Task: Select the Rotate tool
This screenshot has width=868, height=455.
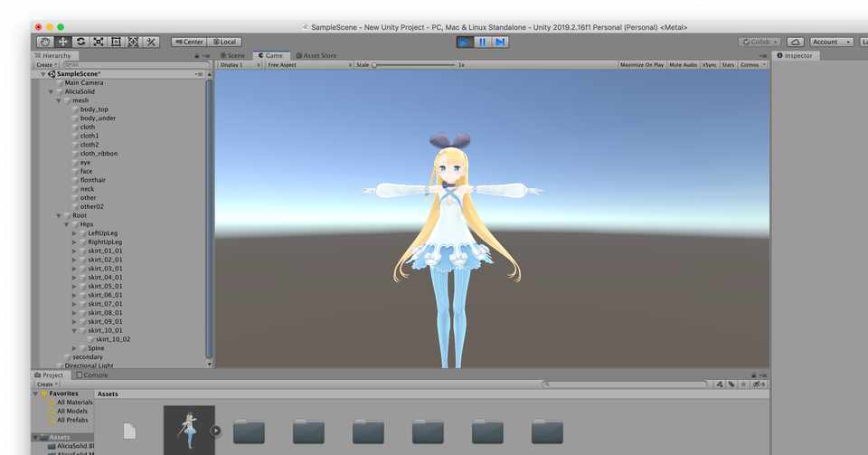Action: 80,43
